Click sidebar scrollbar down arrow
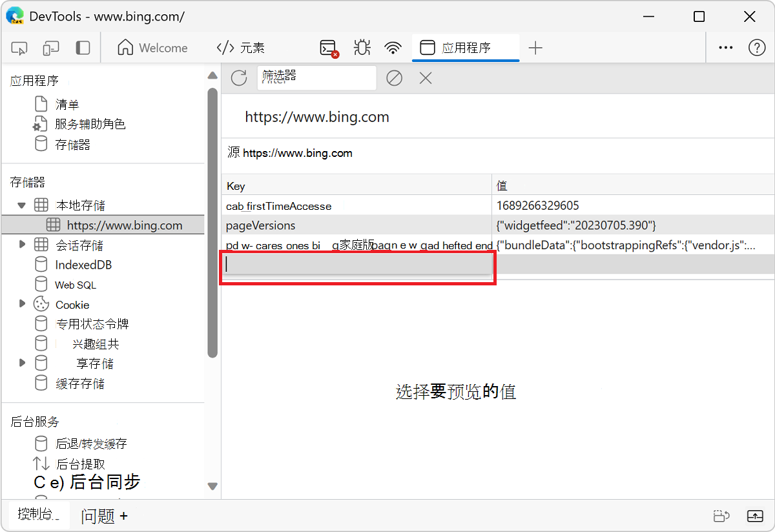The width and height of the screenshot is (775, 532). [212, 486]
